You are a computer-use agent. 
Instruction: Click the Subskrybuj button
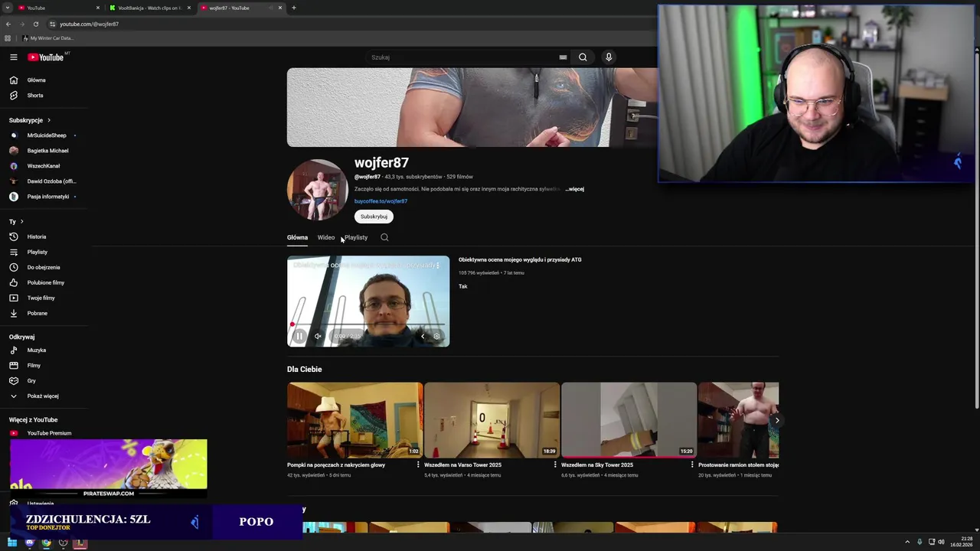pyautogui.click(x=374, y=217)
